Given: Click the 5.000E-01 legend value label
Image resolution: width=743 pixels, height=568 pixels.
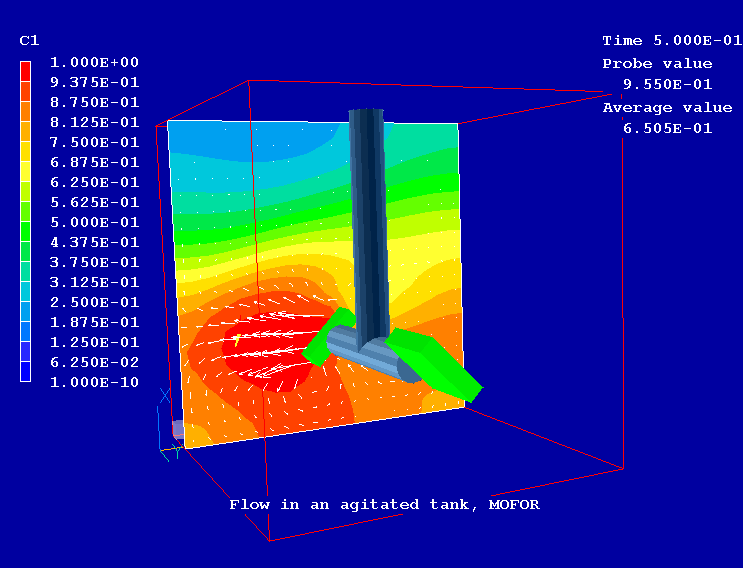Looking at the screenshot, I should pyautogui.click(x=94, y=222).
